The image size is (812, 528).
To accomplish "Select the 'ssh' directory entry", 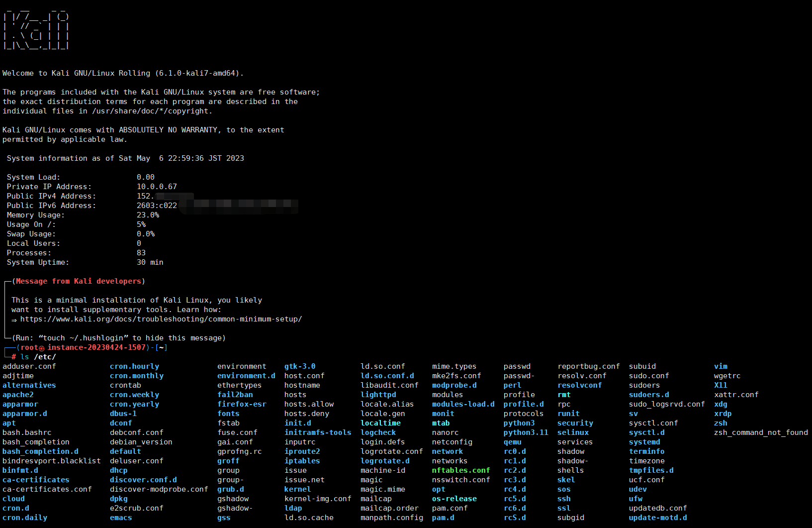I will coord(564,499).
